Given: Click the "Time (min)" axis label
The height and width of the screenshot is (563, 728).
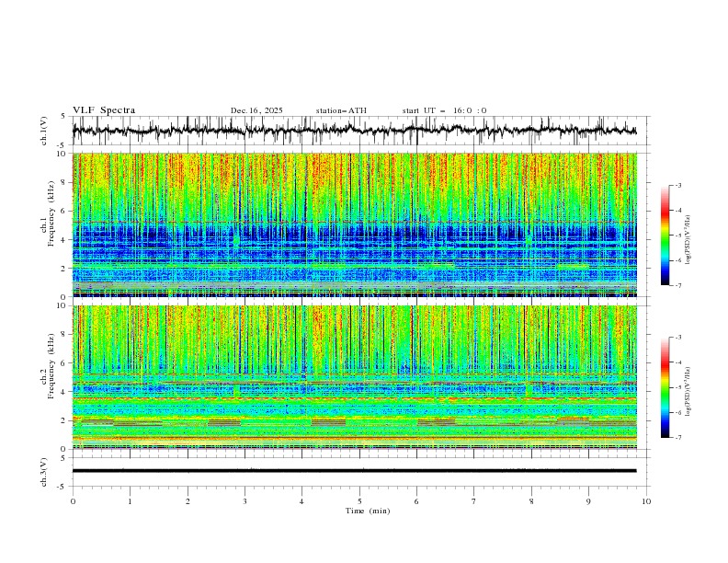Looking at the screenshot, I should pos(368,511).
